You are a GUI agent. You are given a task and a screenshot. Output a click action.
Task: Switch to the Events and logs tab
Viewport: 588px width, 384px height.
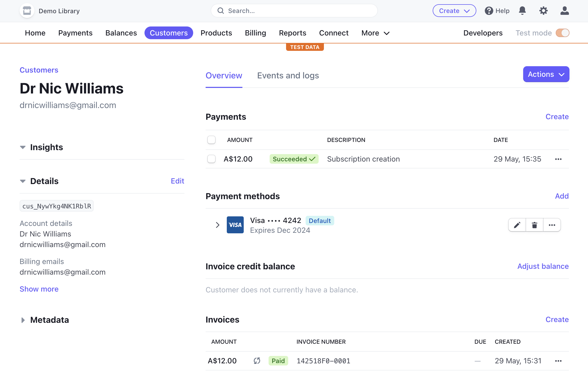pos(288,76)
